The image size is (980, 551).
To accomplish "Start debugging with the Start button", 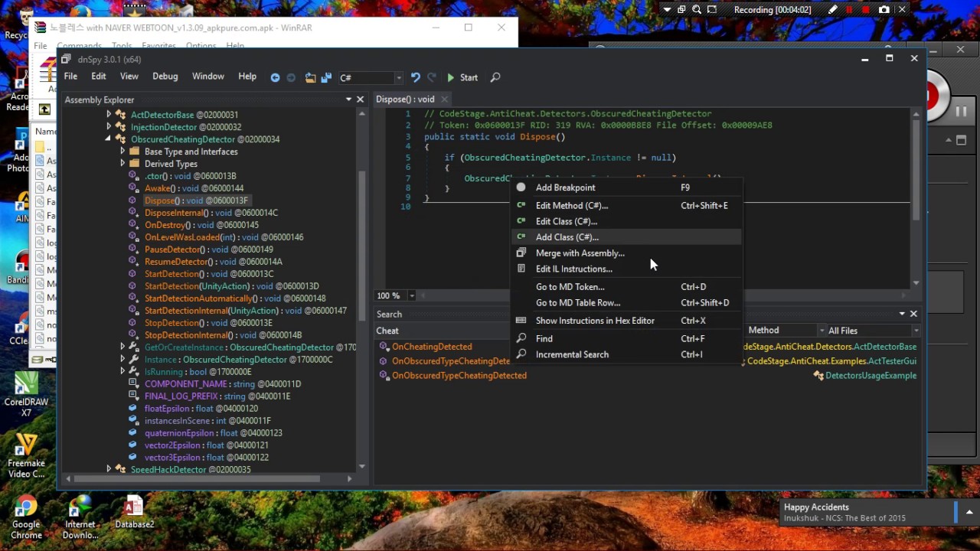I will 462,77.
